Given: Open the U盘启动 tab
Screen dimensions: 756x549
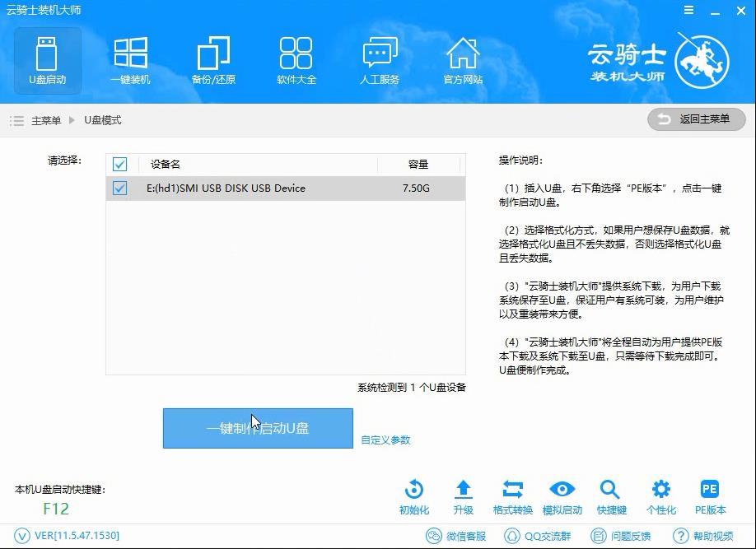Looking at the screenshot, I should [47, 61].
